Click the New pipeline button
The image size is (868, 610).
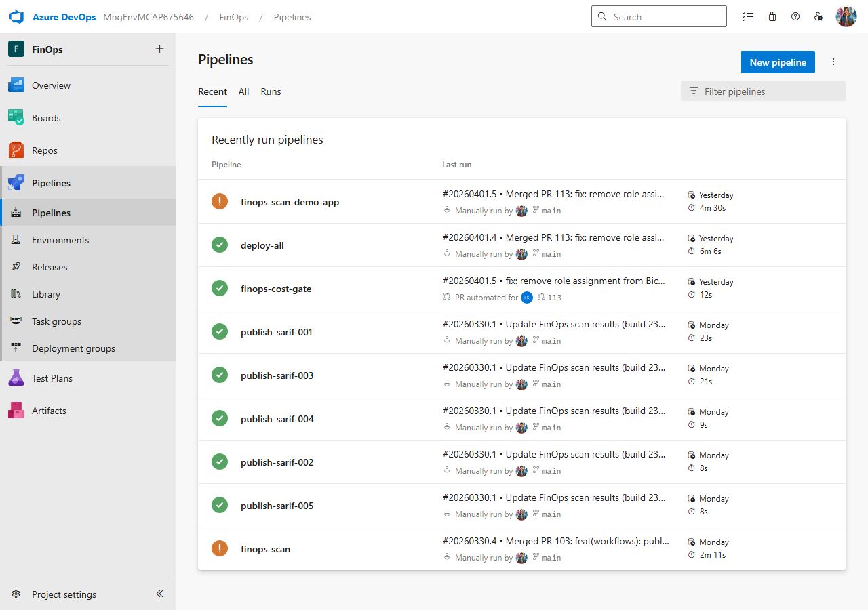point(778,62)
